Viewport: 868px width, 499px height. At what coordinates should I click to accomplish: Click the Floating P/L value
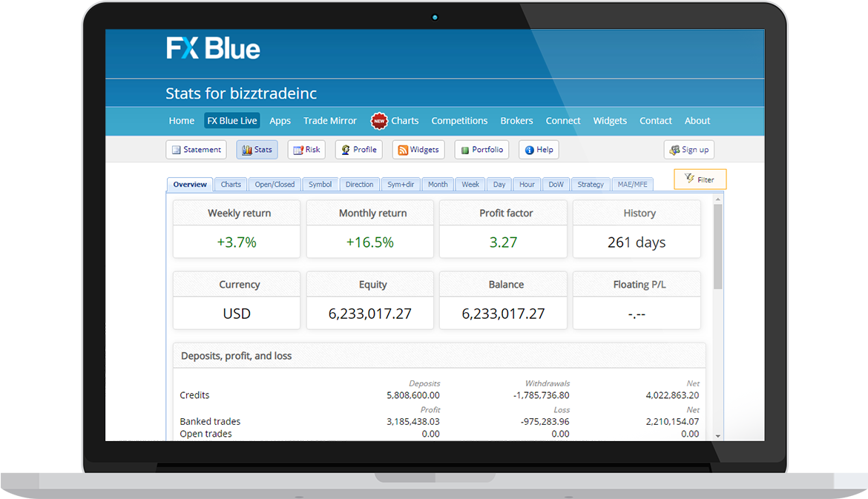pyautogui.click(x=637, y=314)
